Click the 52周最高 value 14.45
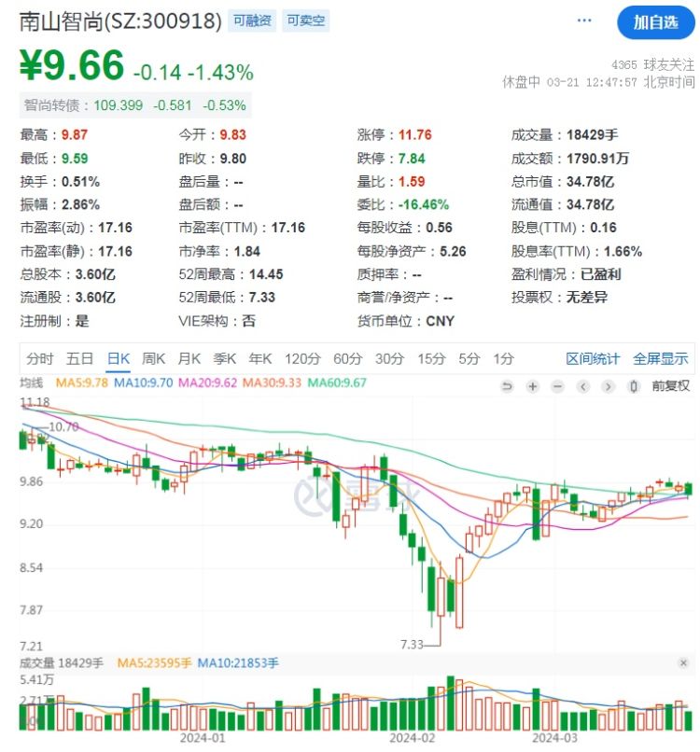Screen dimensions: 700x752 click(x=266, y=274)
